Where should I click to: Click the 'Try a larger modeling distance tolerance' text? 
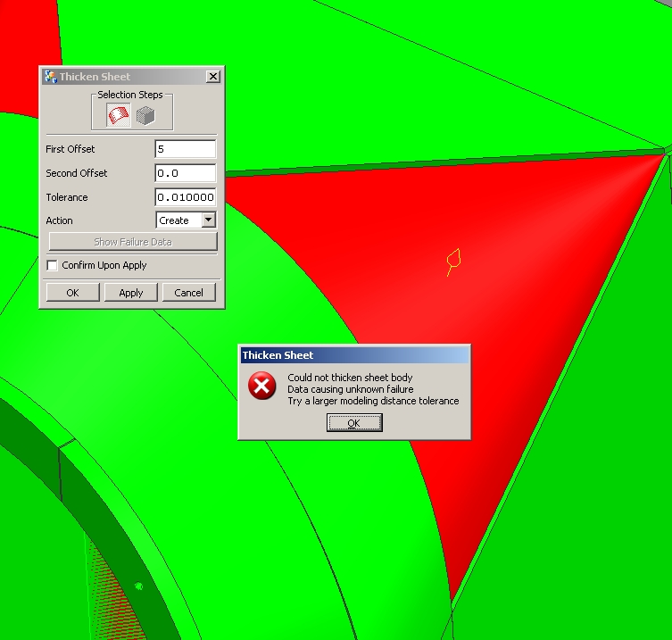pyautogui.click(x=373, y=401)
